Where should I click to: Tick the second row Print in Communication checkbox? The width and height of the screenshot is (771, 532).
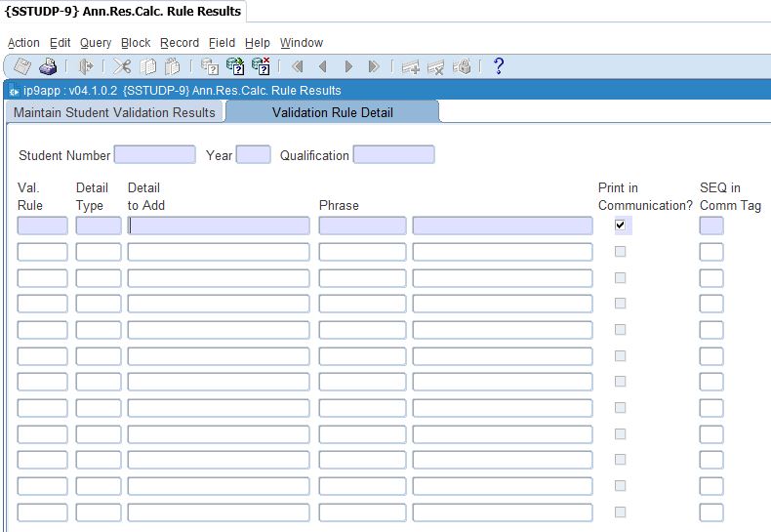point(620,252)
